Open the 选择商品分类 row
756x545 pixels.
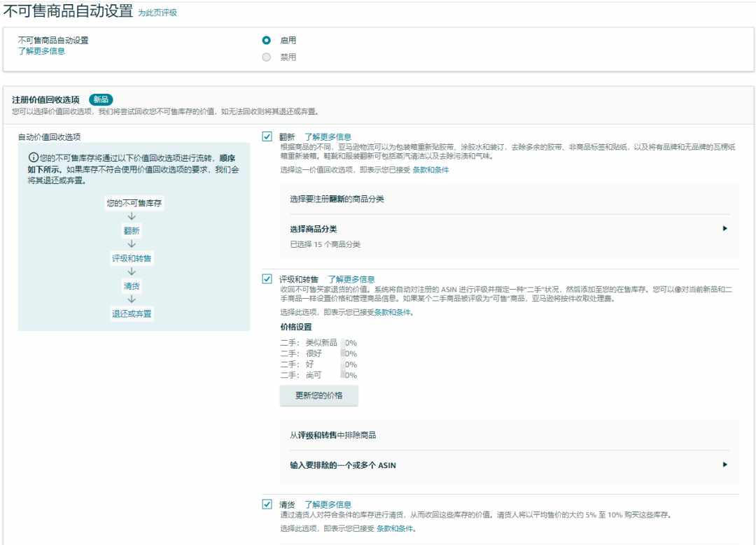click(x=509, y=236)
